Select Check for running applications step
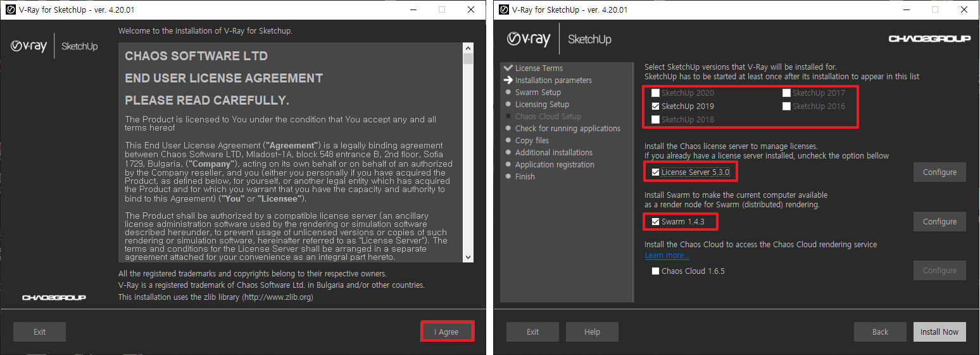 tap(568, 128)
